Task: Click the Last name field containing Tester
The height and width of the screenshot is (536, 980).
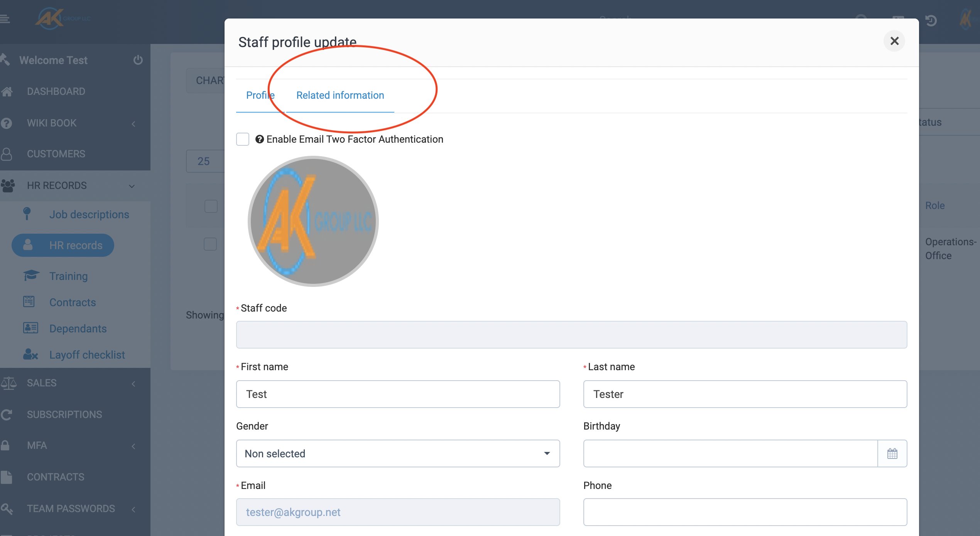Action: 745,394
